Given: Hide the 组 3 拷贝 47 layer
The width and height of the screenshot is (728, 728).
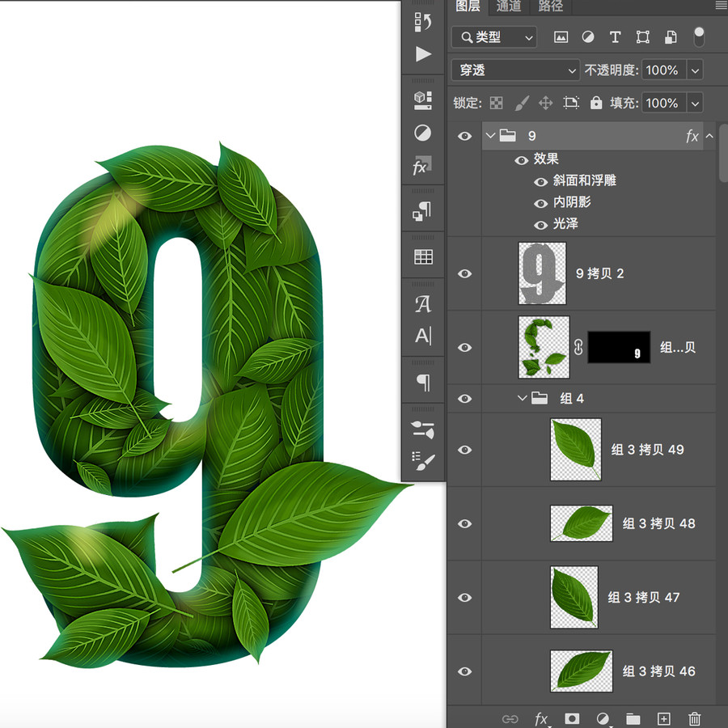Looking at the screenshot, I should pyautogui.click(x=465, y=597).
